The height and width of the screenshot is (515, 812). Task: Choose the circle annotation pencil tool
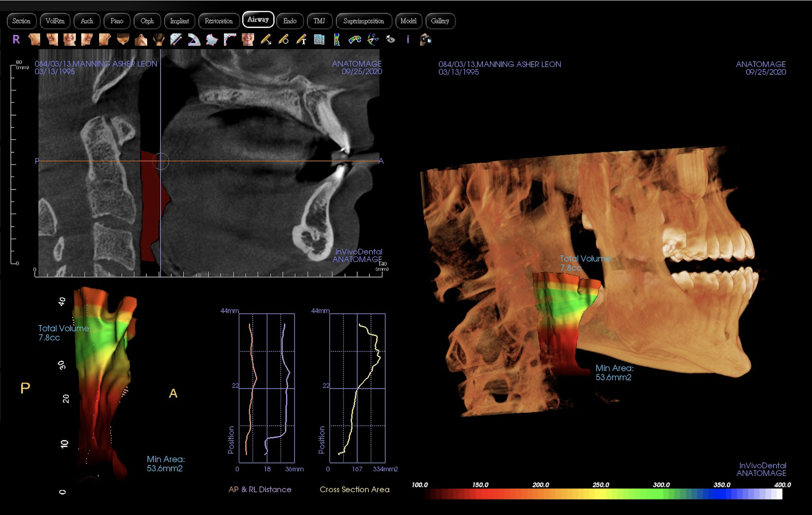pos(283,39)
